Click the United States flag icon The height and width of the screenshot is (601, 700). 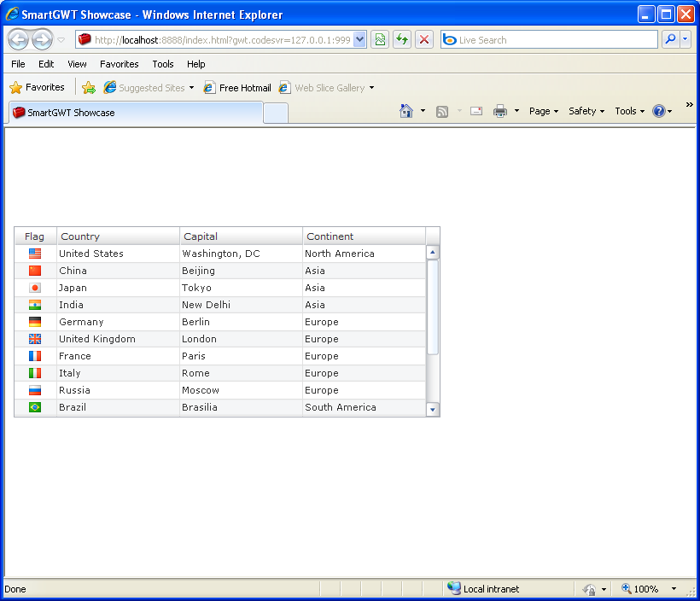point(35,254)
